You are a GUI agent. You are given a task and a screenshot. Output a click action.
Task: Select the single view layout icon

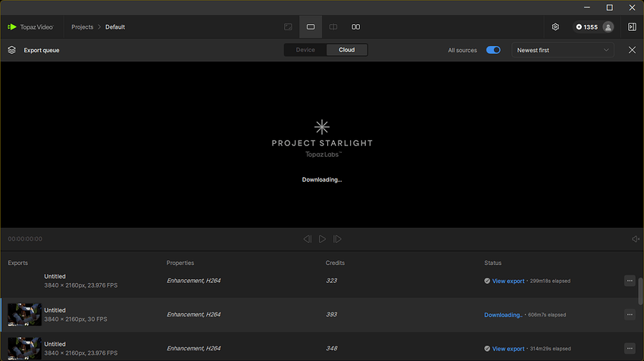pos(311,27)
